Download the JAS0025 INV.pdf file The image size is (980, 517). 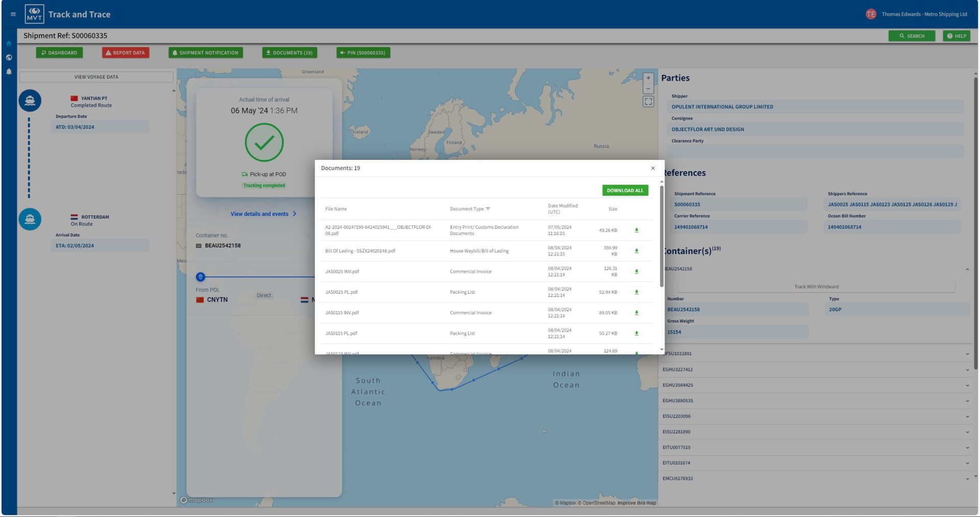tap(636, 272)
